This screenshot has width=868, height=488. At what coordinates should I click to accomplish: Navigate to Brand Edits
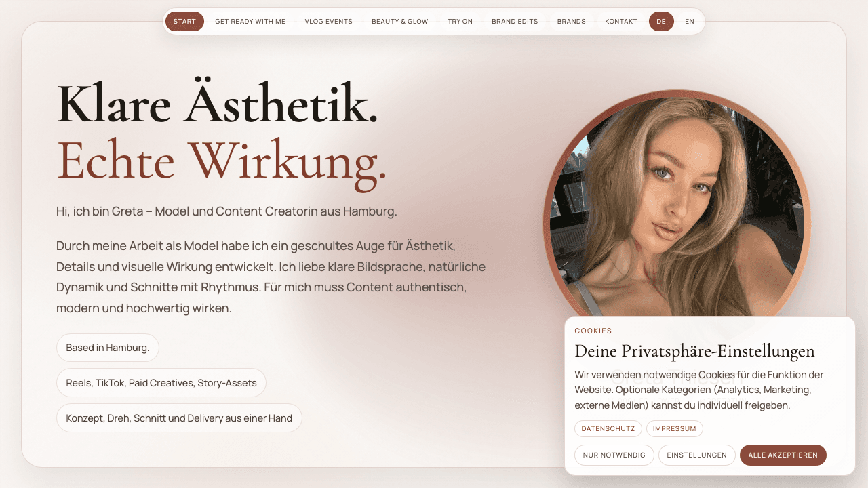coord(515,22)
